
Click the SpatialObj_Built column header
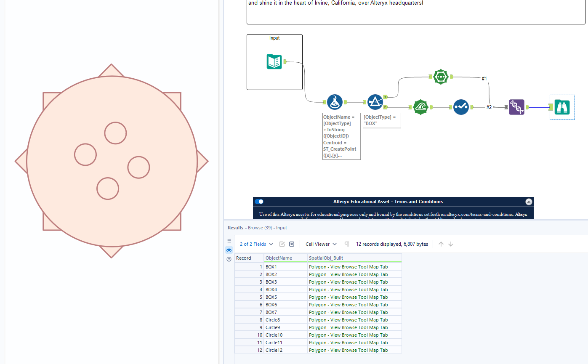click(354, 258)
